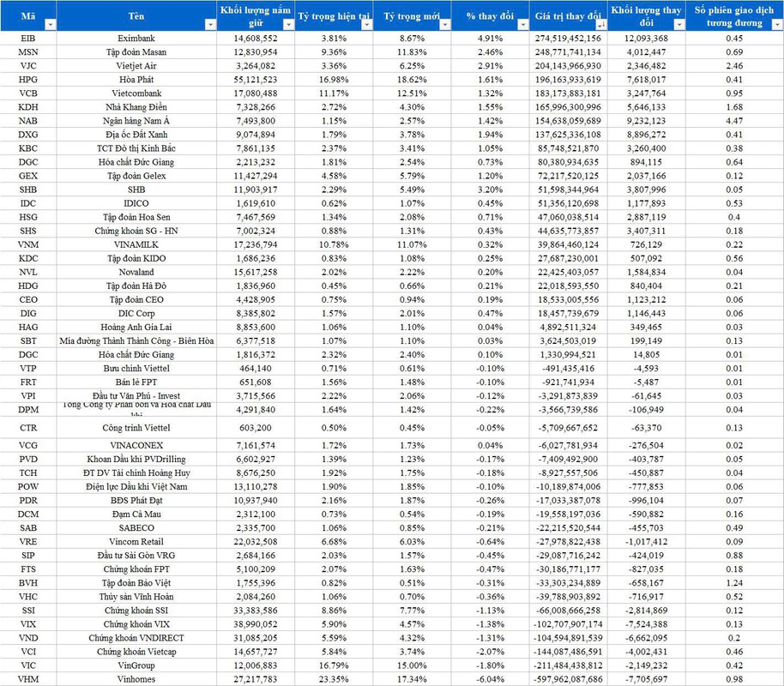Open Tỷ trọng mới filter dropdown

click(444, 25)
